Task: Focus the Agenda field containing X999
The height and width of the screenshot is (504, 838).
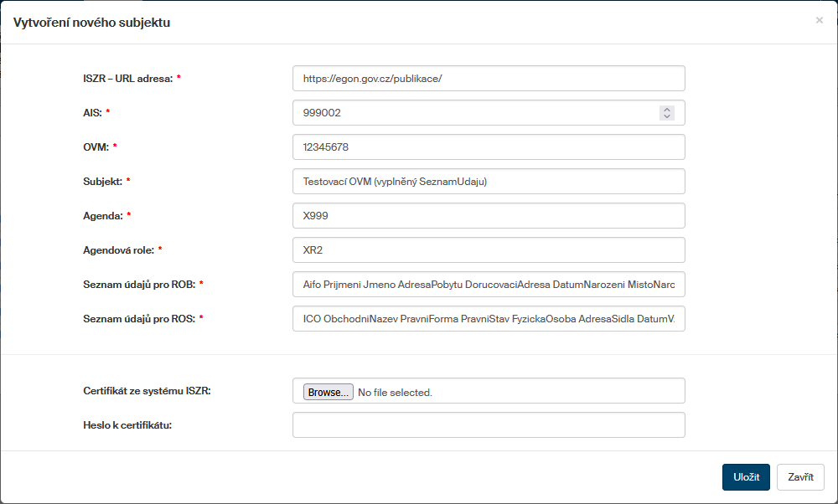Action: point(488,215)
